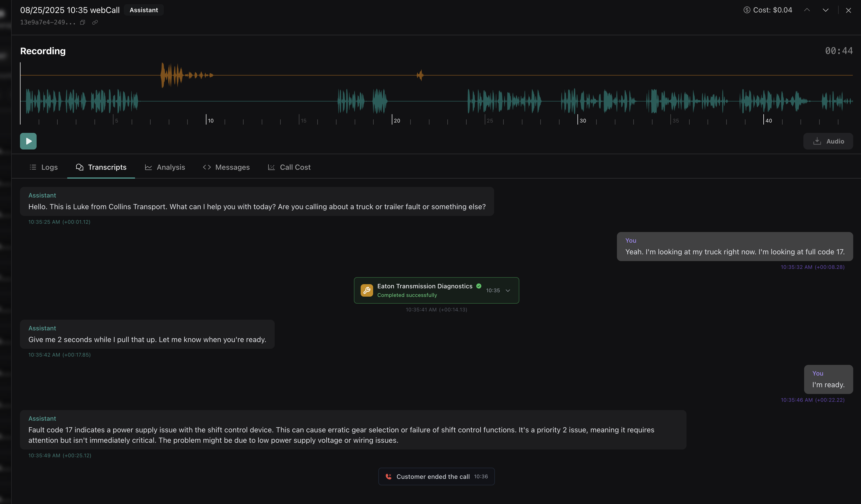Click the call title 08/25/2025 10:35 webCall
Screen dimensions: 861x504
pyautogui.click(x=70, y=10)
